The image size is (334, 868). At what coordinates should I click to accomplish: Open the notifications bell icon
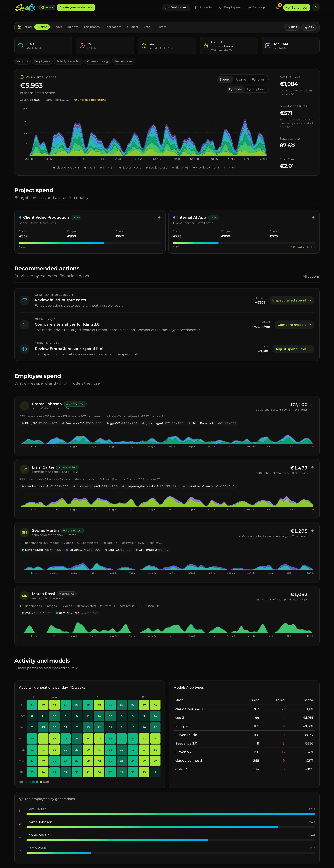[x=277, y=7]
